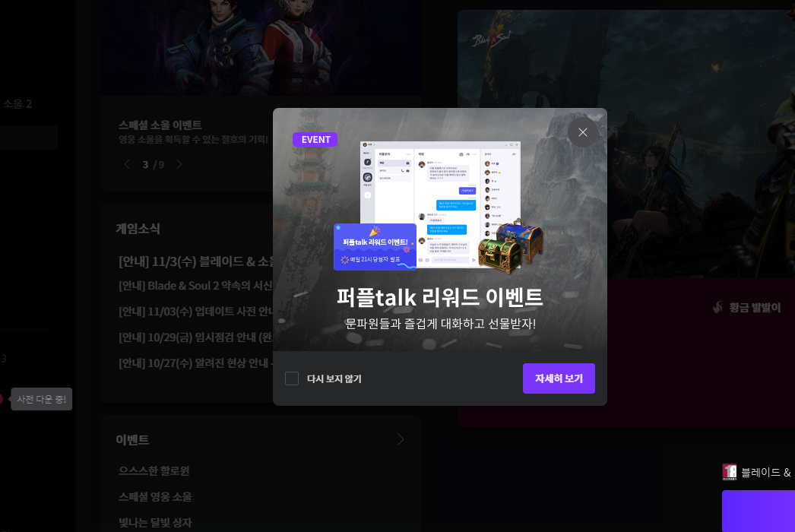Click the flame icon beside 황금 발발이
795x532 pixels.
tap(717, 307)
